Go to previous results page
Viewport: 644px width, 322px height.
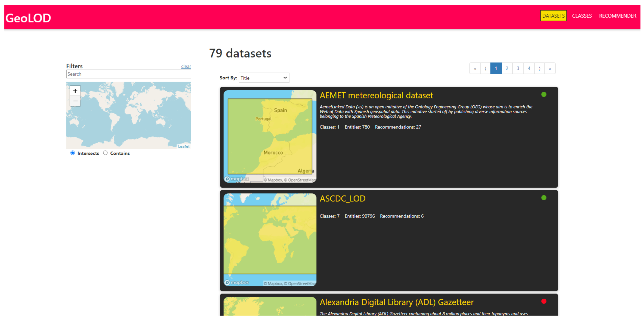point(485,68)
